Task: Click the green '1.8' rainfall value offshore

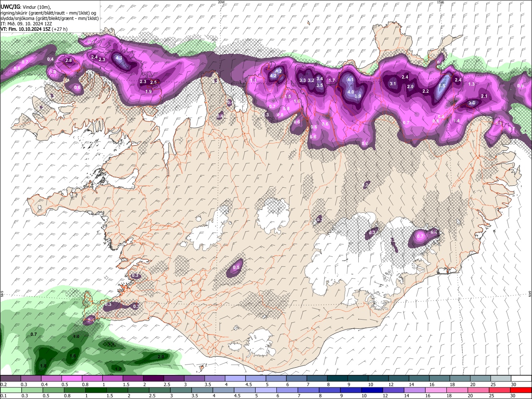Action: (43, 366)
